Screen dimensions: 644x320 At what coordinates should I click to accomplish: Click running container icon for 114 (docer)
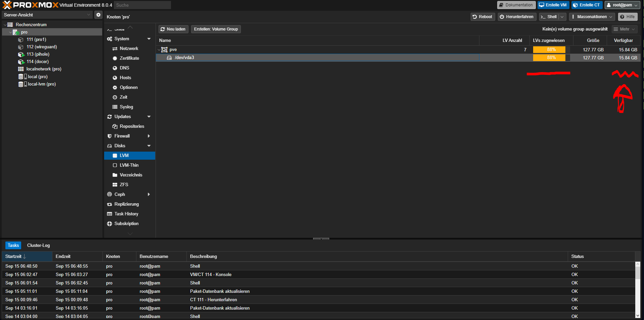click(21, 62)
